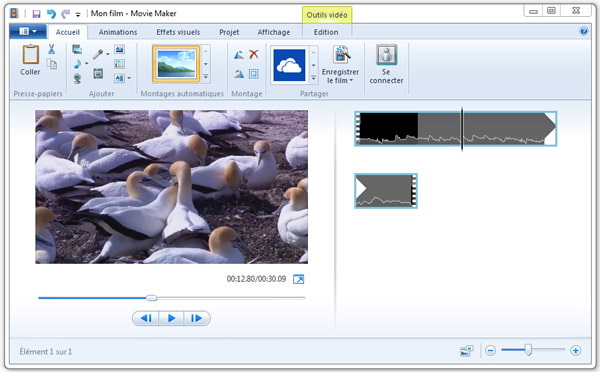Switch to the Accueil tab
600x372 pixels.
point(68,32)
